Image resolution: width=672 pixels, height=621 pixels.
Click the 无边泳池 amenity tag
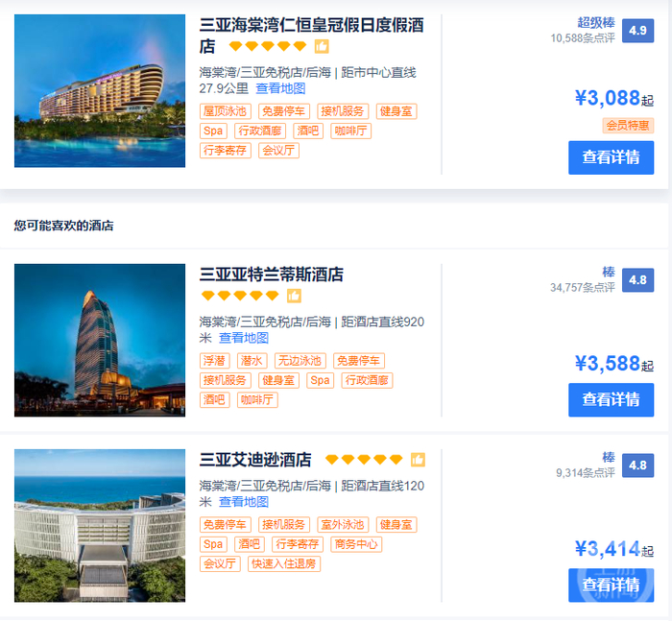click(x=300, y=361)
